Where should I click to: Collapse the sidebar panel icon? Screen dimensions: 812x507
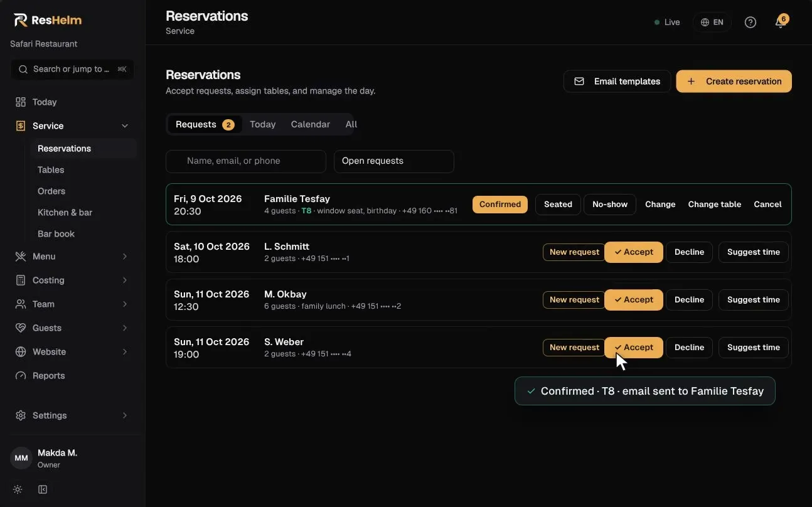[x=43, y=489]
